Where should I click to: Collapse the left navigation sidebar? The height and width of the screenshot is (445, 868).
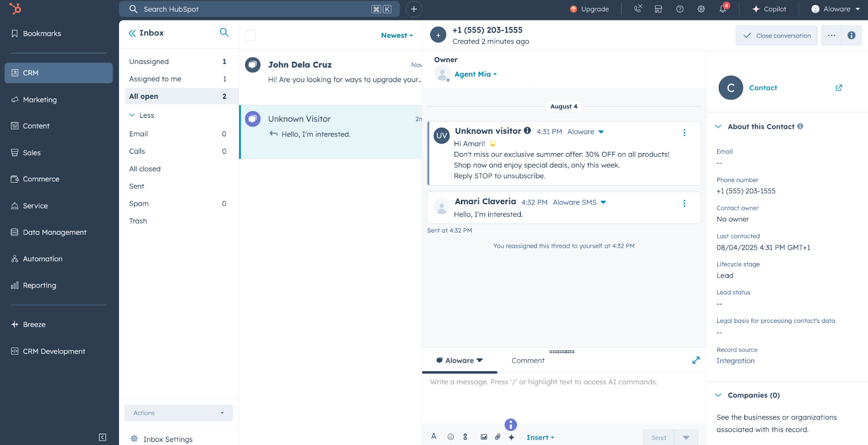pos(103,437)
